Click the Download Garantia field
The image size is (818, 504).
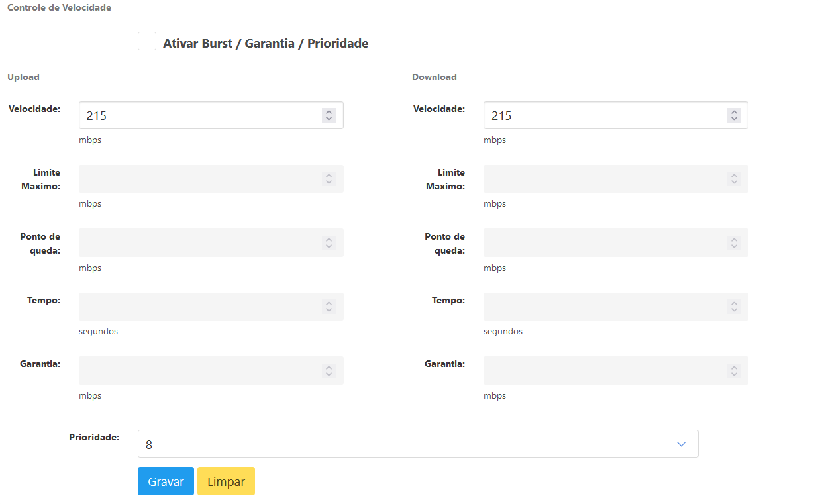click(603, 371)
